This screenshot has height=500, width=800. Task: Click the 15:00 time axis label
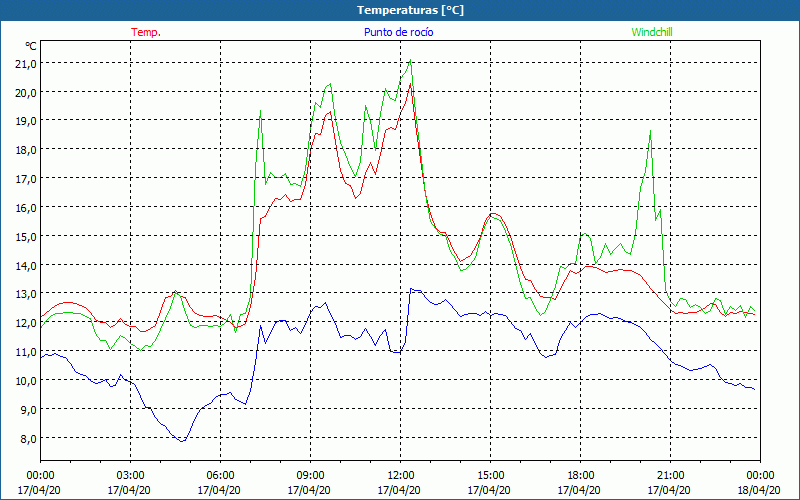pyautogui.click(x=490, y=476)
